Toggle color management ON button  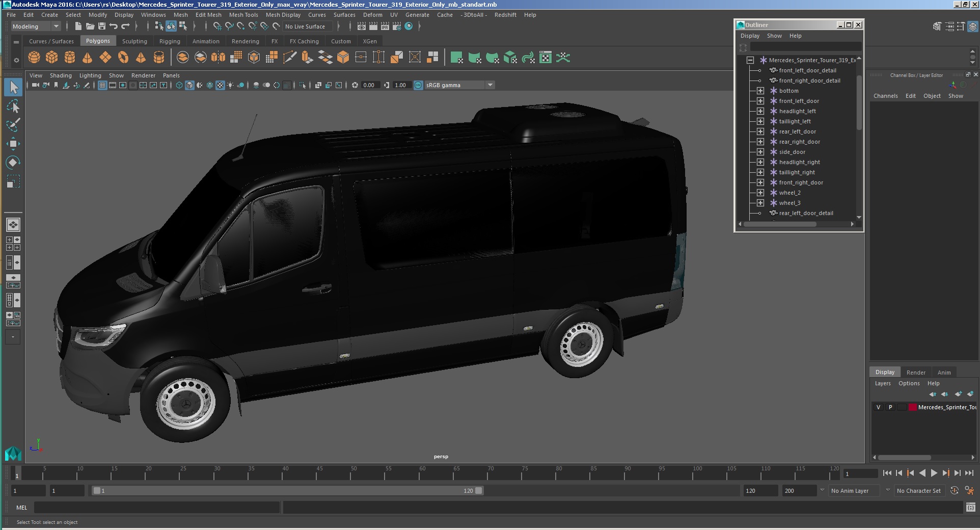[x=418, y=85]
